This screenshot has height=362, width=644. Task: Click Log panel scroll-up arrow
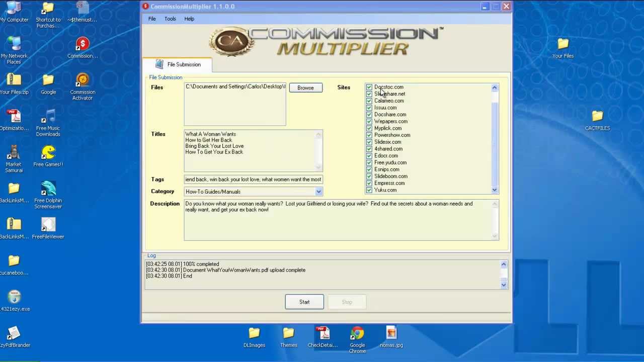[x=504, y=264]
